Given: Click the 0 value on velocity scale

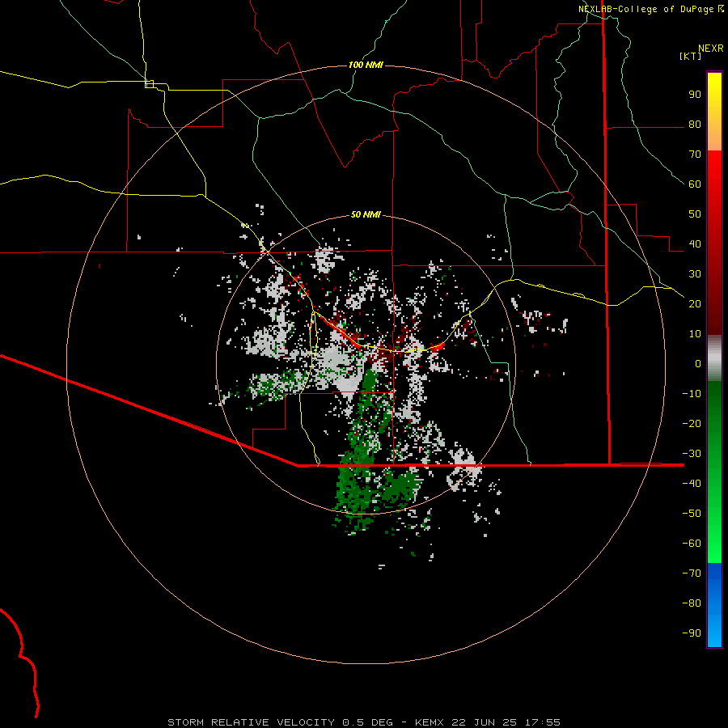Looking at the screenshot, I should (698, 364).
